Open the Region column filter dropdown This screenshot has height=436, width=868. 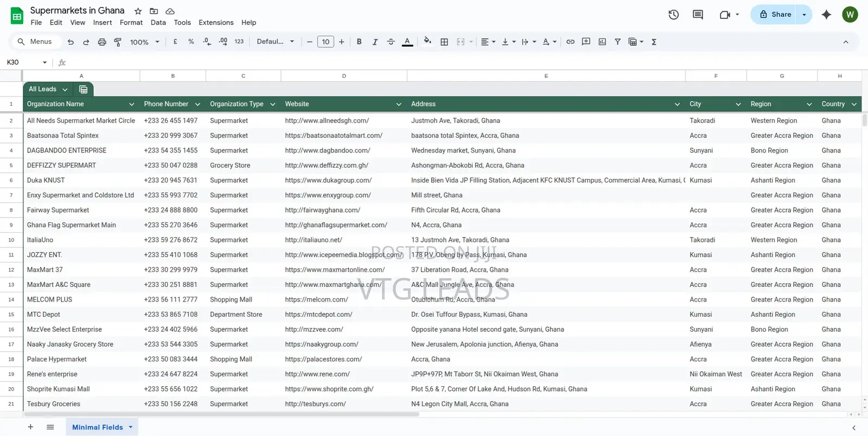(809, 104)
